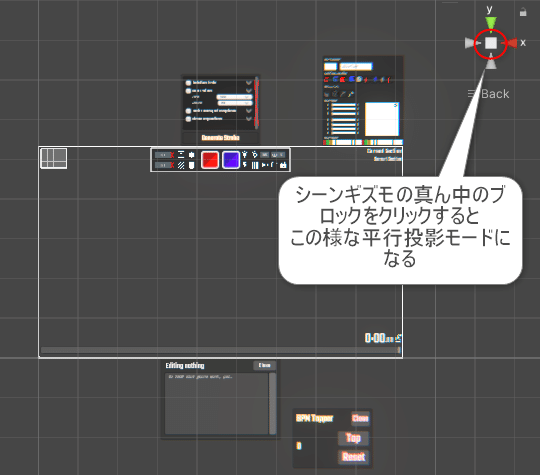Tick the third checkbox in the strobe panel
540x475 pixels.
[188, 111]
